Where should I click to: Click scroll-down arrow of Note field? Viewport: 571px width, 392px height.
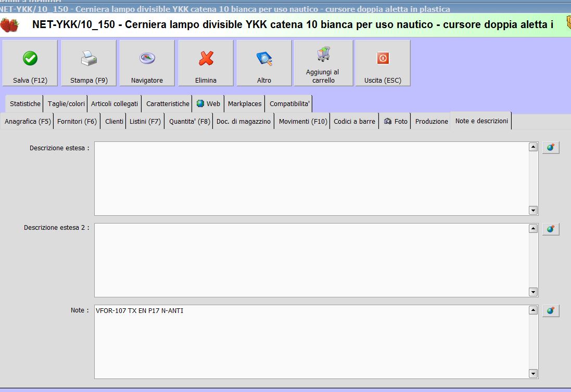coord(533,373)
